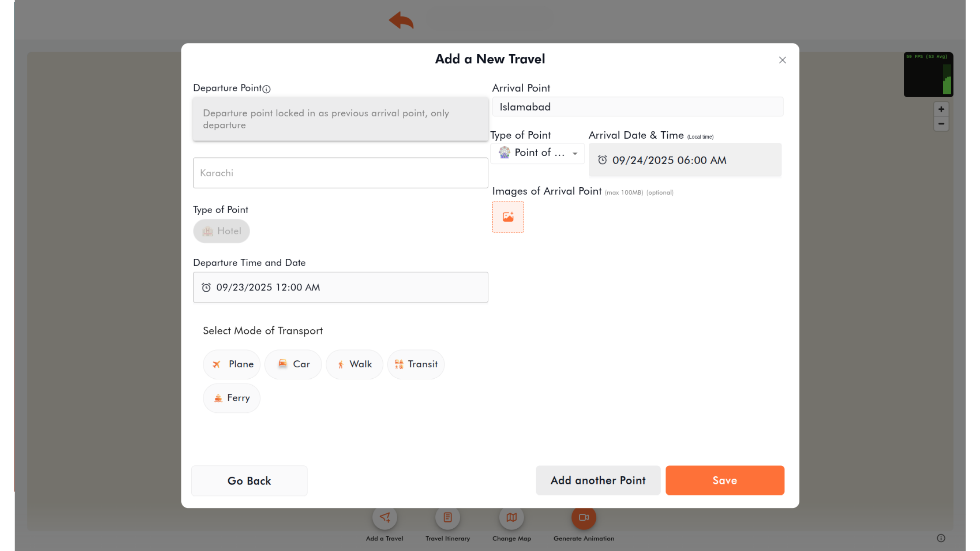Image resolution: width=980 pixels, height=551 pixels.
Task: Click into the Arrival Point Islamabad field
Action: pyautogui.click(x=637, y=107)
